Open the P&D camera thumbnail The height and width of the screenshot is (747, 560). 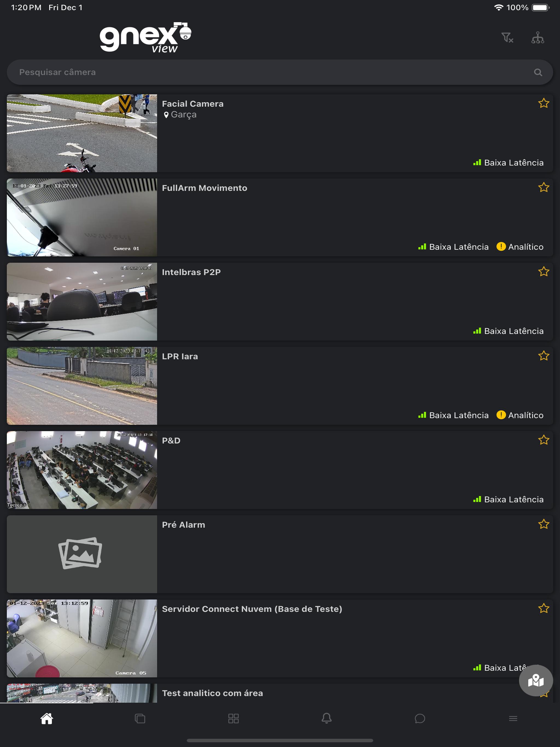[82, 470]
